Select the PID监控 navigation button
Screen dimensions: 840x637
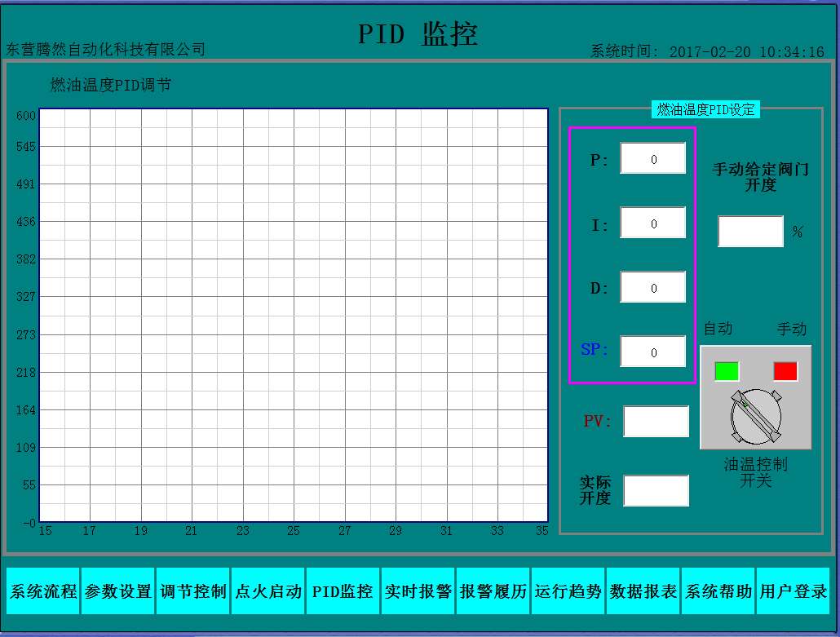pos(343,591)
